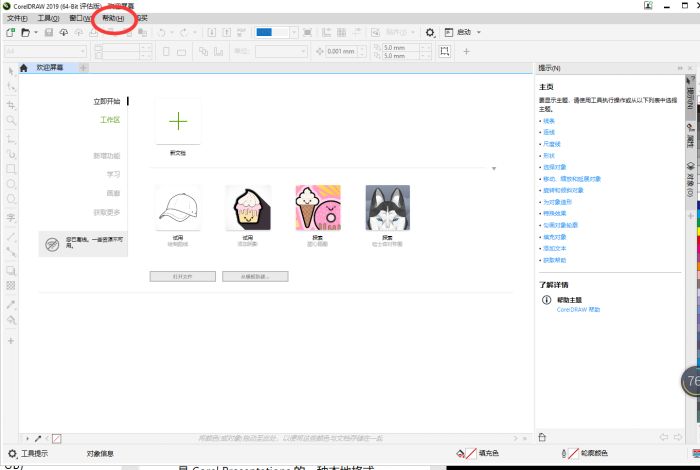Select the Text tool in toolbox
The width and height of the screenshot is (700, 470).
11,217
